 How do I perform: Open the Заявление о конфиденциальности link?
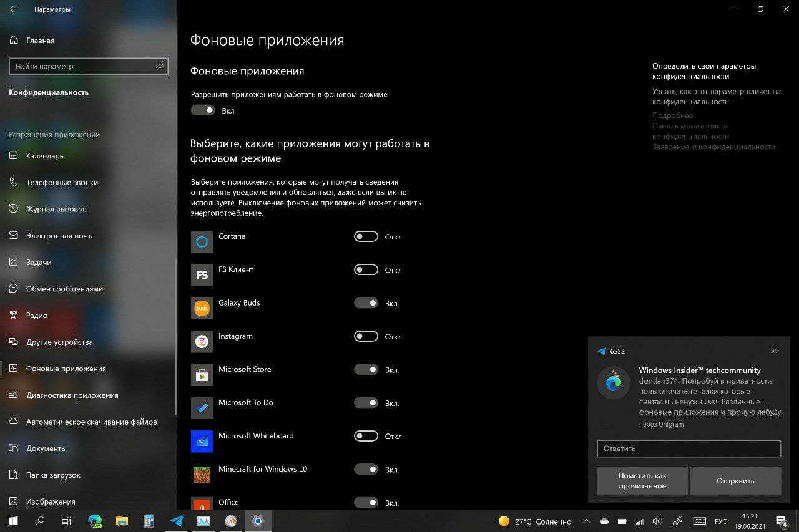(713, 147)
